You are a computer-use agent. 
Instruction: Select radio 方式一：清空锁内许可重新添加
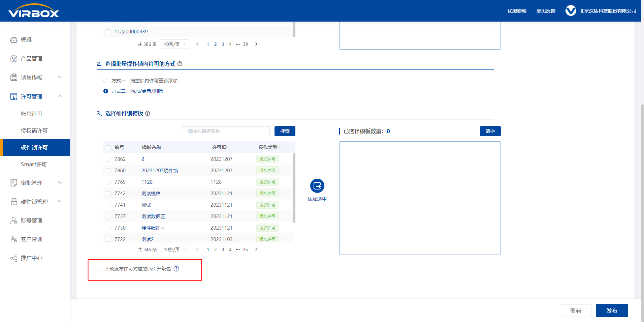[106, 81]
